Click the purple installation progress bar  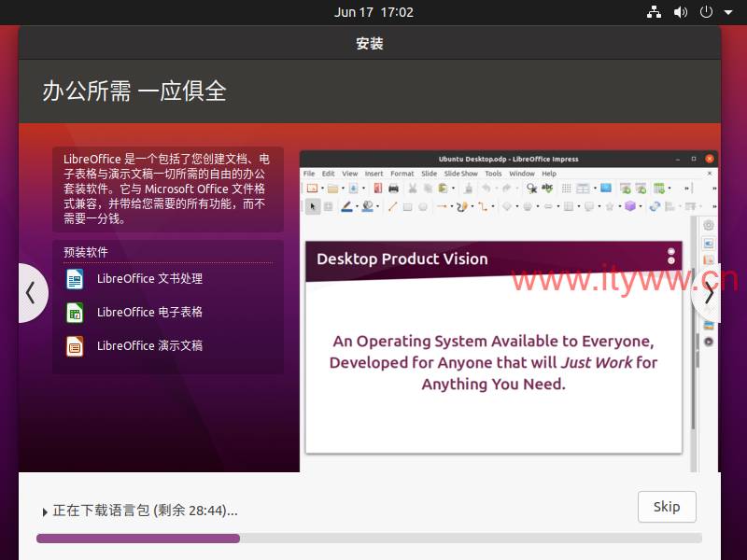138,539
